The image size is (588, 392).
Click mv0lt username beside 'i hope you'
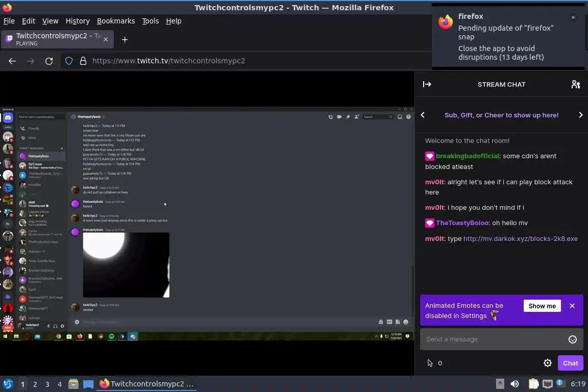point(434,207)
